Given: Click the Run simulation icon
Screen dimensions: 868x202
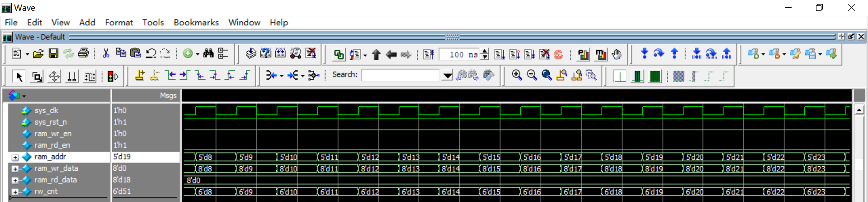Looking at the screenshot, I should (x=500, y=54).
